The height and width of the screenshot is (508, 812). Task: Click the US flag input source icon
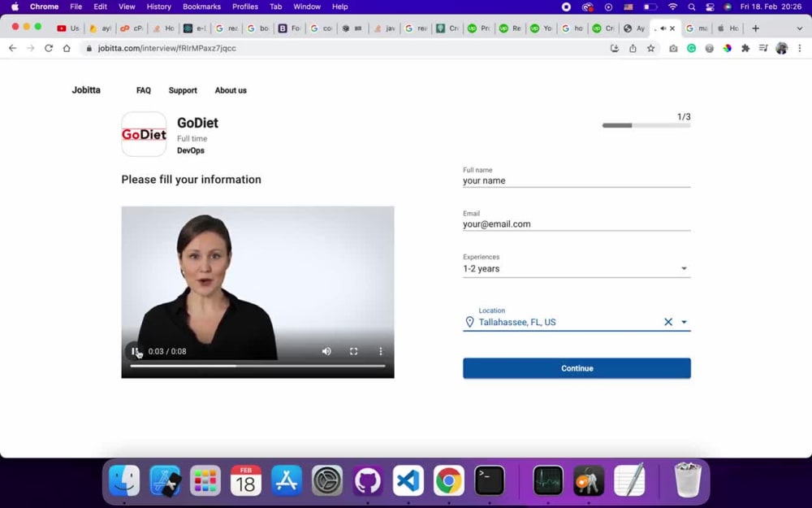click(628, 7)
